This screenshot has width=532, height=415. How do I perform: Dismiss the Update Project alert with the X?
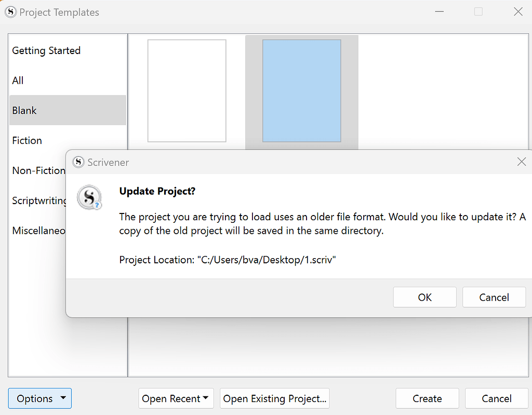pyautogui.click(x=522, y=162)
